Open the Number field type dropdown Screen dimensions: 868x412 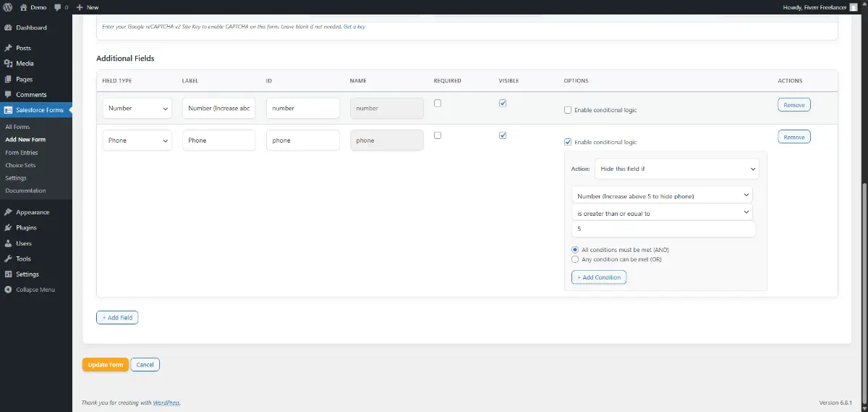click(x=137, y=108)
